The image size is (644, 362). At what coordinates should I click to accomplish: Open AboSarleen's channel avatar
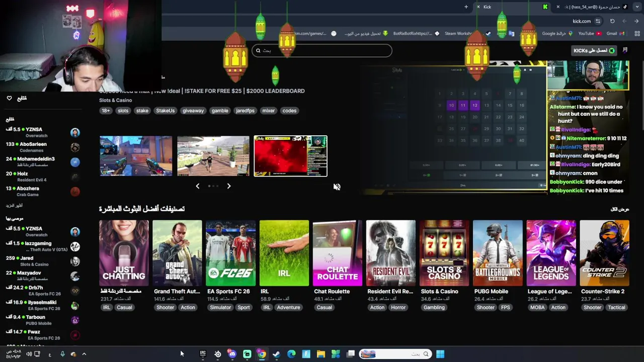(75, 147)
